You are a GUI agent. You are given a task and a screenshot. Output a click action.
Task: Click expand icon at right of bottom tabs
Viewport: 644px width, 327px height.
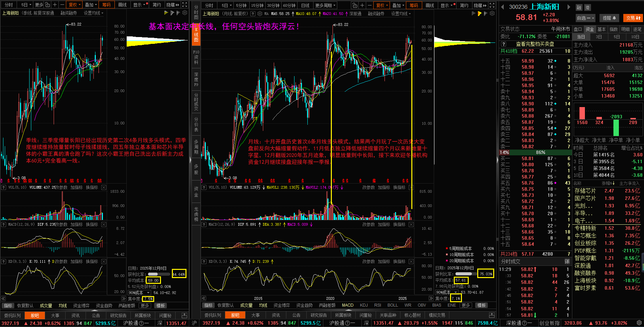click(492, 315)
